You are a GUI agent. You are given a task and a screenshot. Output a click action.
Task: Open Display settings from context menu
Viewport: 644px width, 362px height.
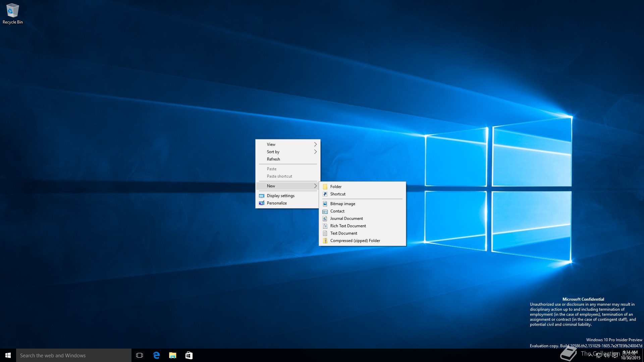280,196
